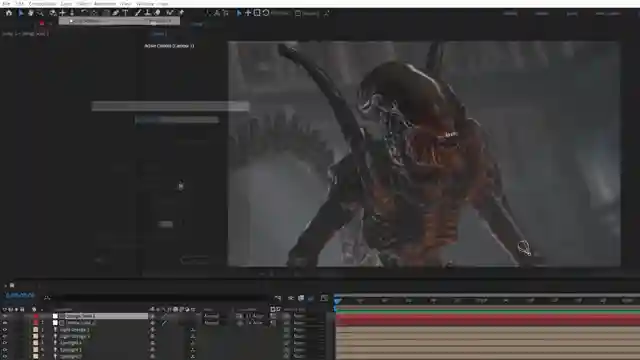The height and width of the screenshot is (360, 640).
Task: Open the Window menu
Action: (x=144, y=3)
